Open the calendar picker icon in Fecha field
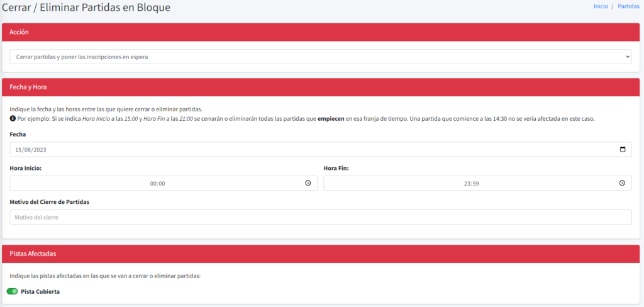644x307 pixels. [623, 150]
